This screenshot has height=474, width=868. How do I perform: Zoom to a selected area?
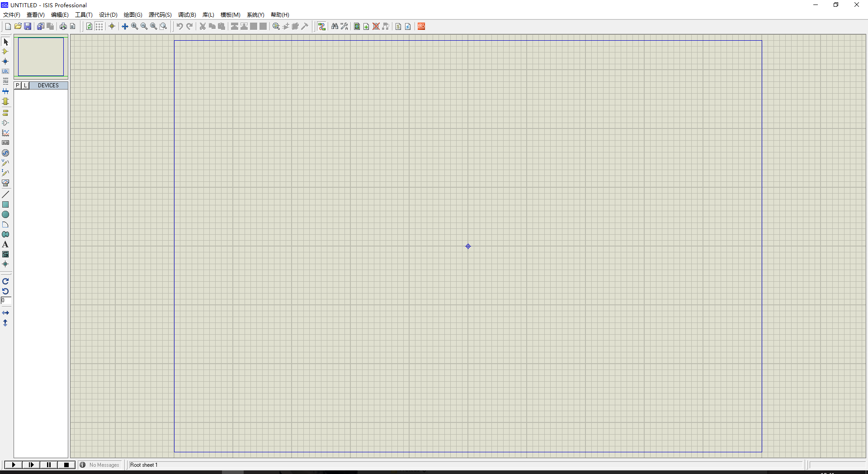pyautogui.click(x=164, y=26)
